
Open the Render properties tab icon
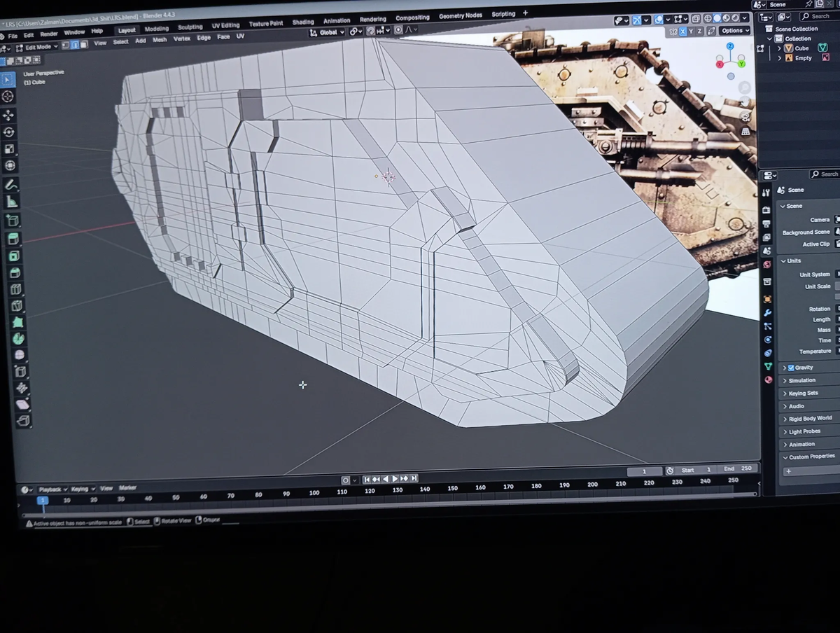pos(766,210)
